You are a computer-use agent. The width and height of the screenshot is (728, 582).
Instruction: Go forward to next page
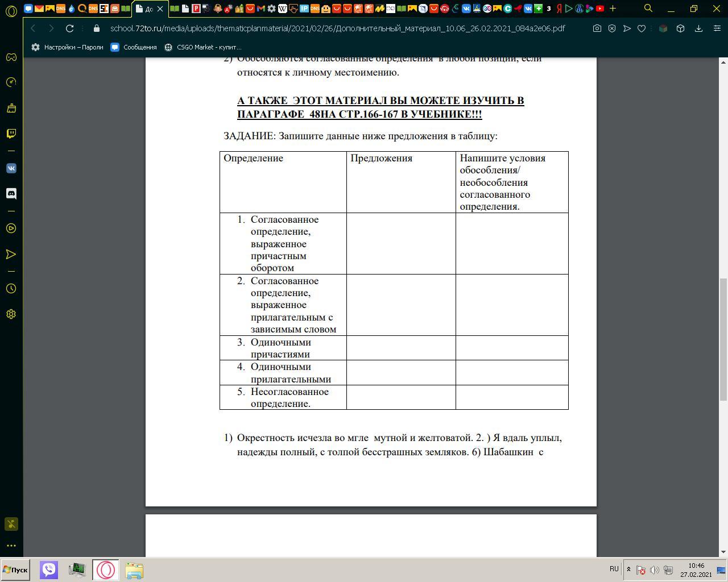tap(51, 28)
